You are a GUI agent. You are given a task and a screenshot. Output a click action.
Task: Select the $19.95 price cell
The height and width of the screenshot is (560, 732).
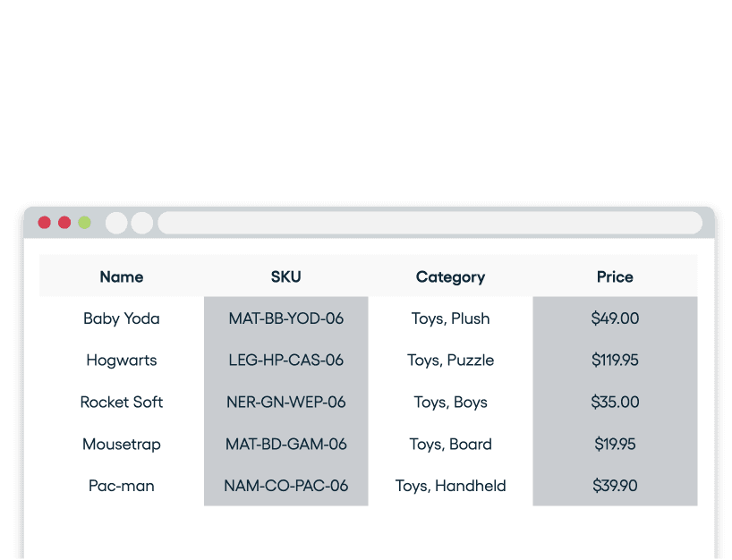615,445
